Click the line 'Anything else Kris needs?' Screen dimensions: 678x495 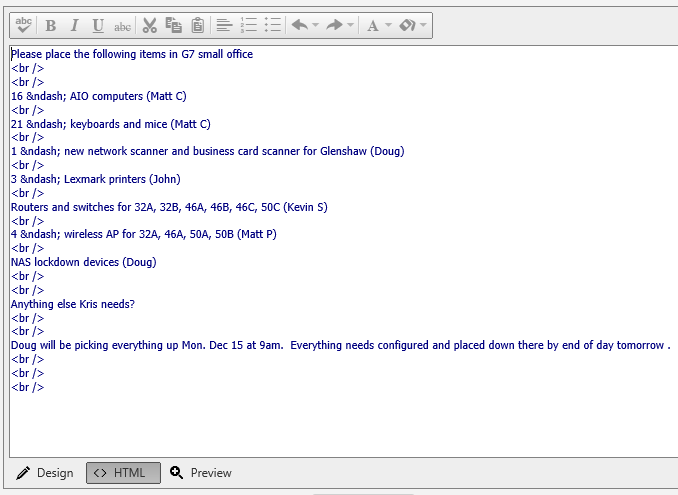tap(73, 304)
